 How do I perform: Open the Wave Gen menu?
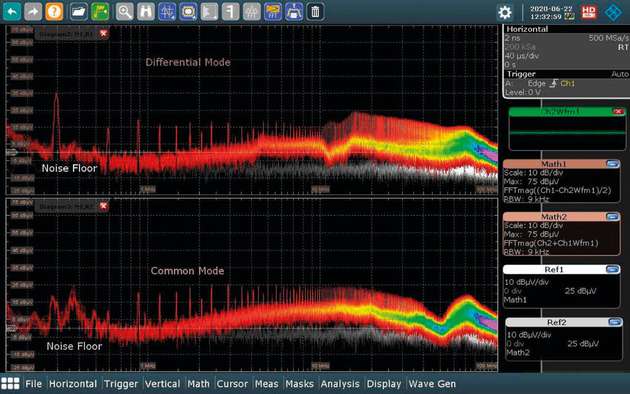coord(432,384)
